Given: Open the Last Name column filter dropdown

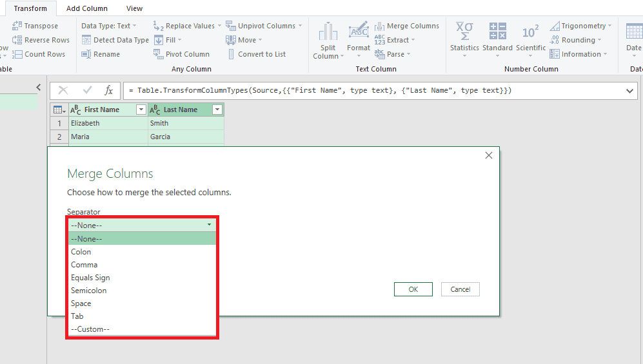Looking at the screenshot, I should (217, 110).
